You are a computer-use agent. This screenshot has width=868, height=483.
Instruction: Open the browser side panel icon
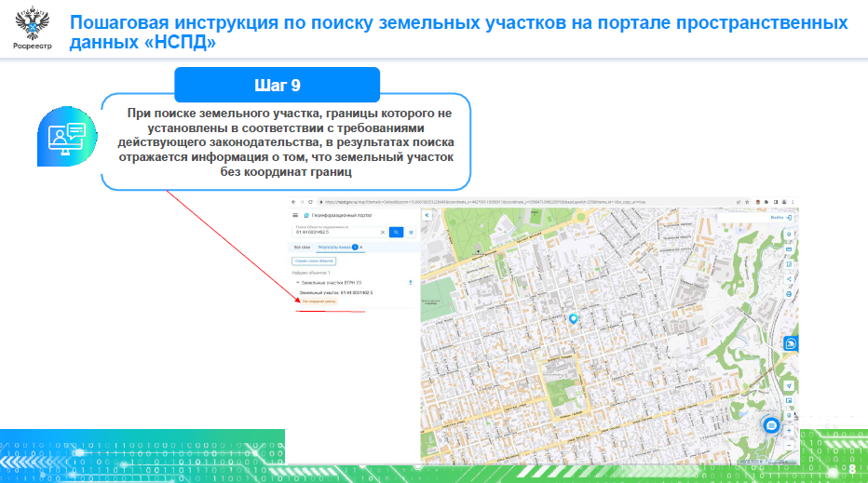coord(776,202)
